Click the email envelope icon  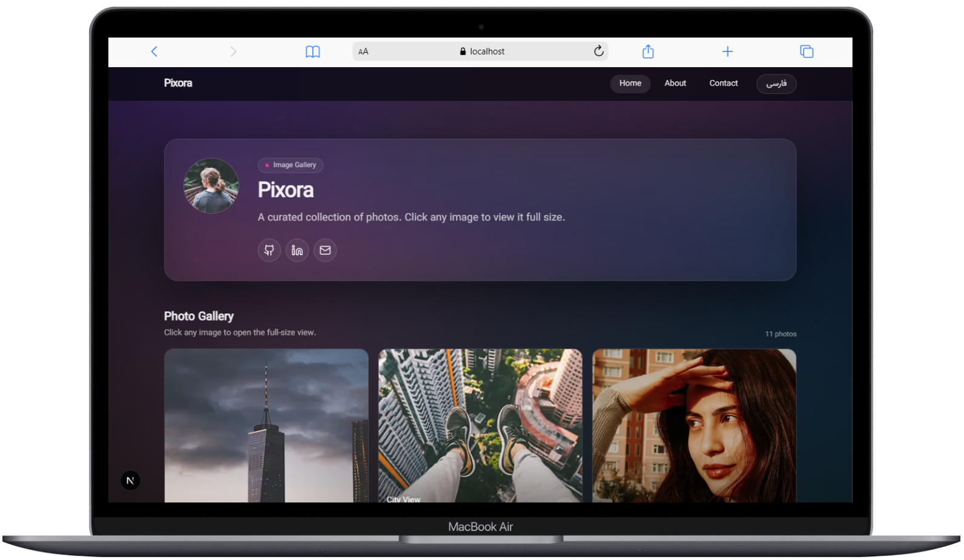coord(325,250)
